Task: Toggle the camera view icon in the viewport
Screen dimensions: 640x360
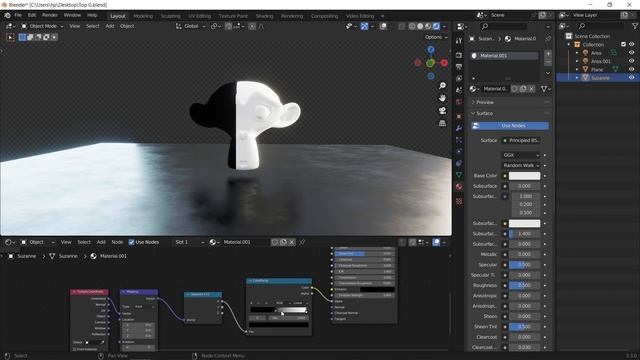Action: tap(442, 111)
